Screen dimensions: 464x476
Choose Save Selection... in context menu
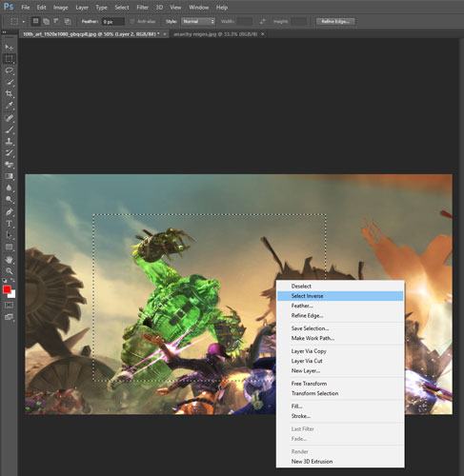pyautogui.click(x=340, y=328)
